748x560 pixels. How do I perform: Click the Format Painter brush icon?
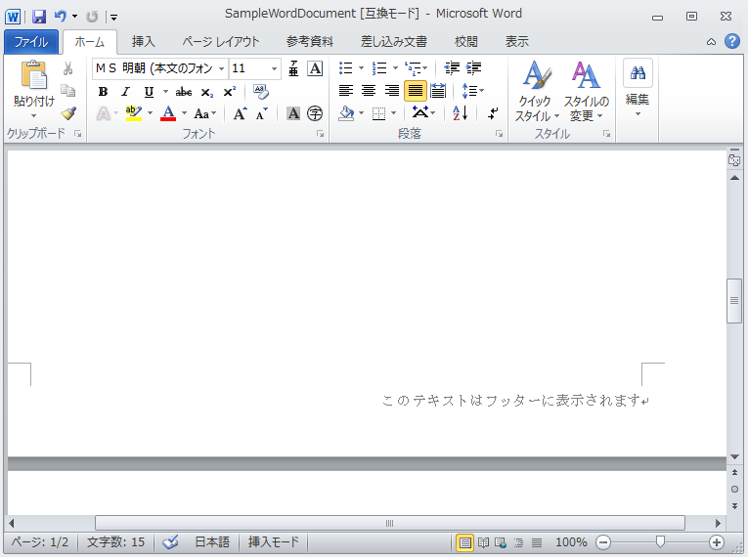click(x=67, y=113)
